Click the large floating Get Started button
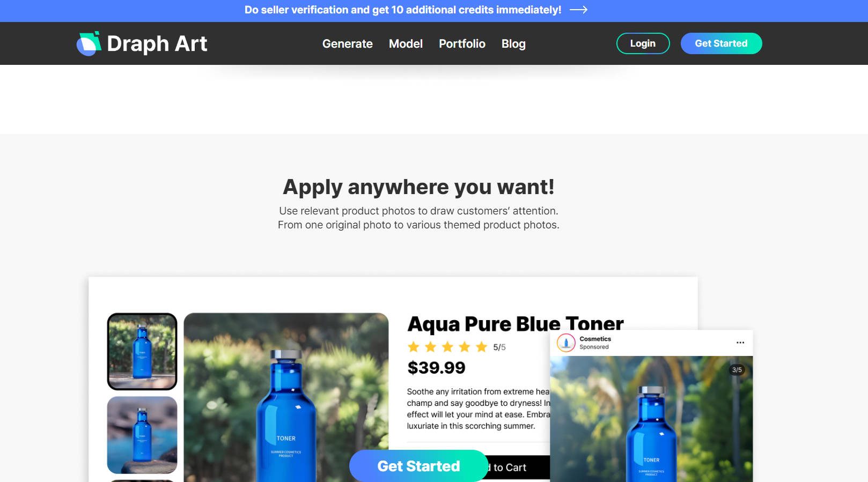The image size is (868, 482). (x=418, y=466)
